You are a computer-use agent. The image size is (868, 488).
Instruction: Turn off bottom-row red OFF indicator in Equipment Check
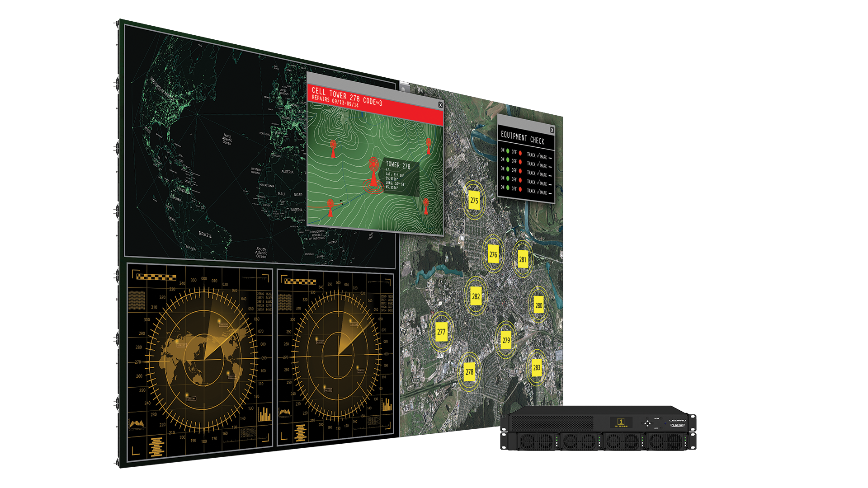(520, 189)
